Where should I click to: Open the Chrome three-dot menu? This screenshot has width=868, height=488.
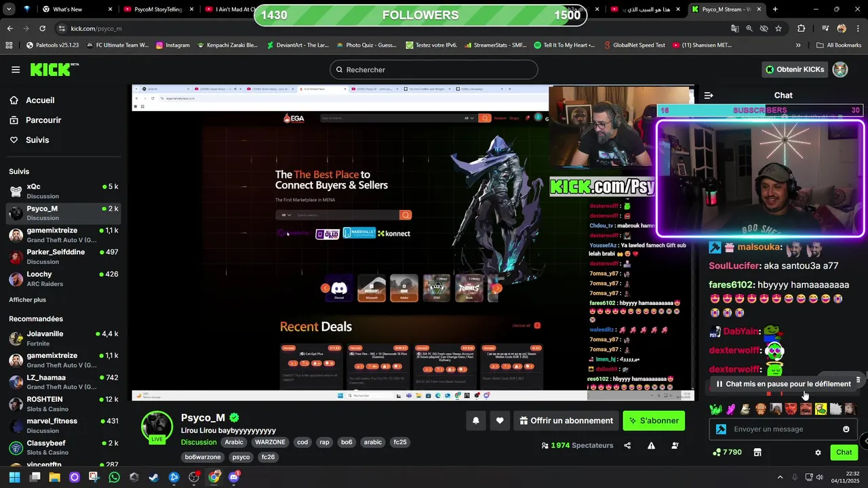click(x=858, y=28)
